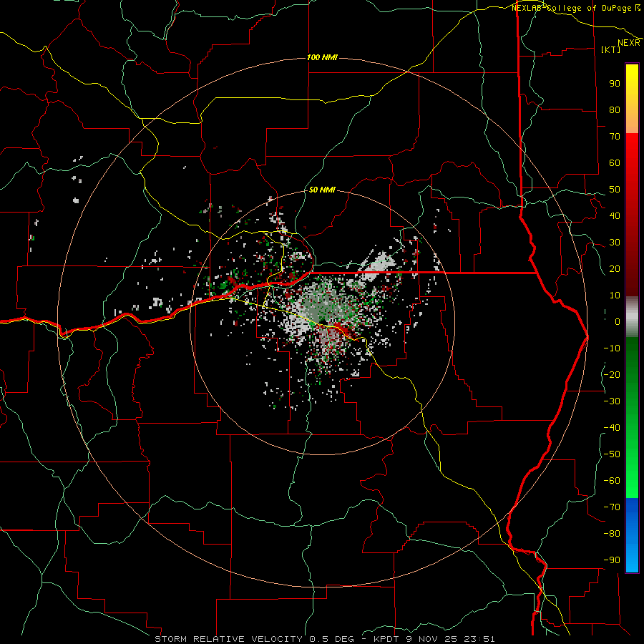Click the blue segment at the color bar bottom
This screenshot has width=644, height=644.
tap(632, 535)
